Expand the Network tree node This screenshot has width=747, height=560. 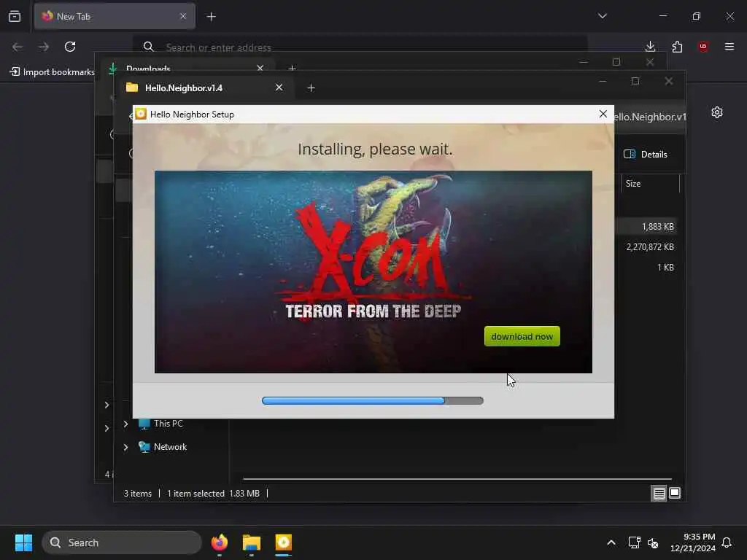pyautogui.click(x=125, y=447)
